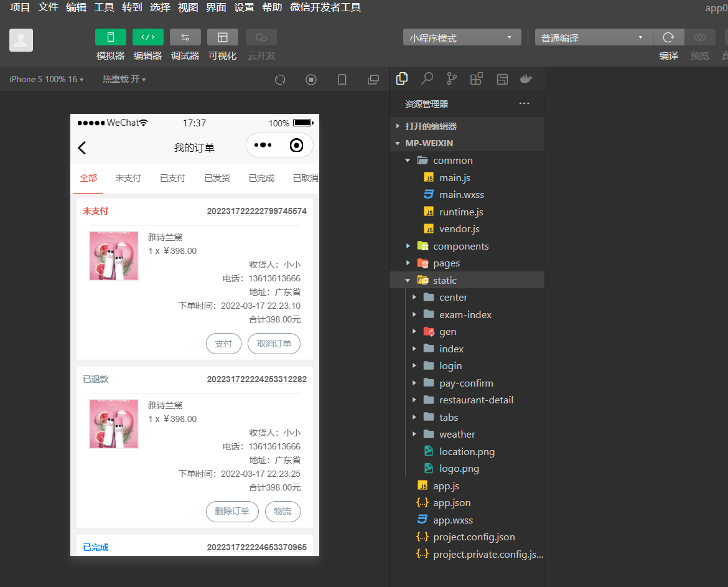
Task: Expand the weather folder
Action: pos(467,434)
